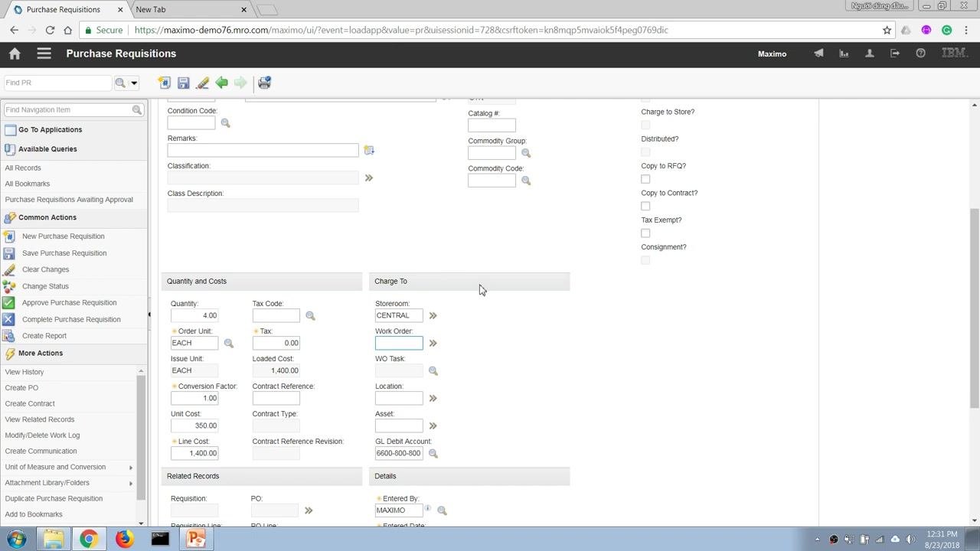Open the Work Order detail menu chevron
This screenshot has width=980, height=551.
tap(433, 343)
